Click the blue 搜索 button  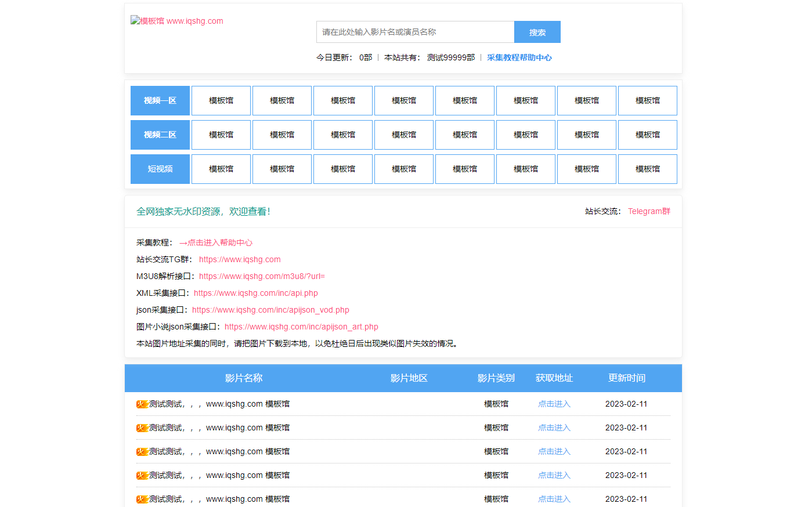537,32
